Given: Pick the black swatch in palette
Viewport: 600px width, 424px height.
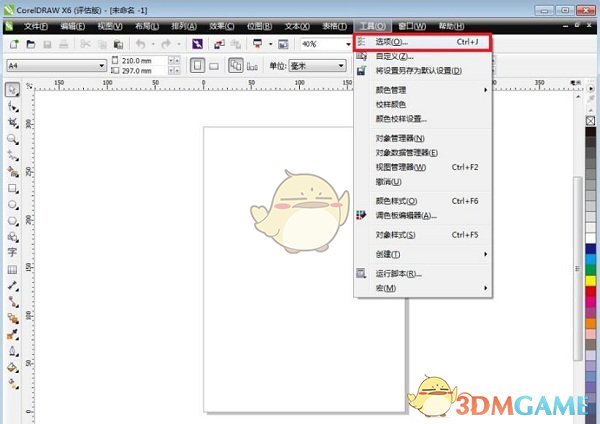Looking at the screenshot, I should (590, 132).
